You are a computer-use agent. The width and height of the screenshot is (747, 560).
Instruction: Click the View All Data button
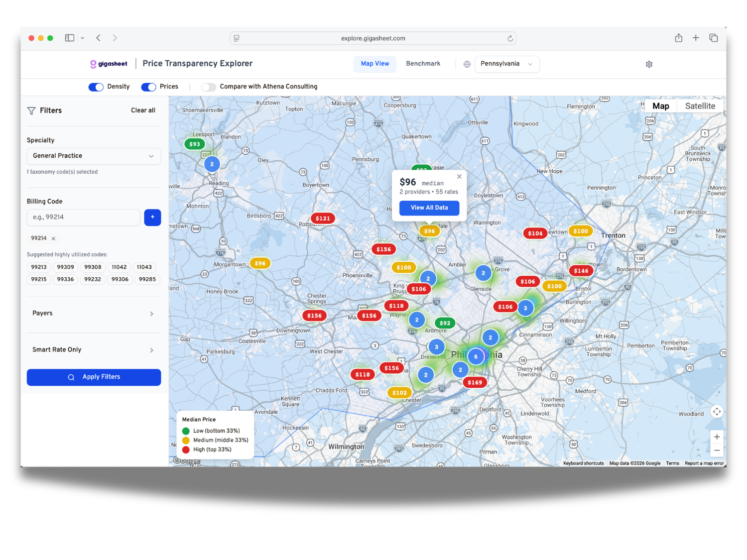click(429, 208)
